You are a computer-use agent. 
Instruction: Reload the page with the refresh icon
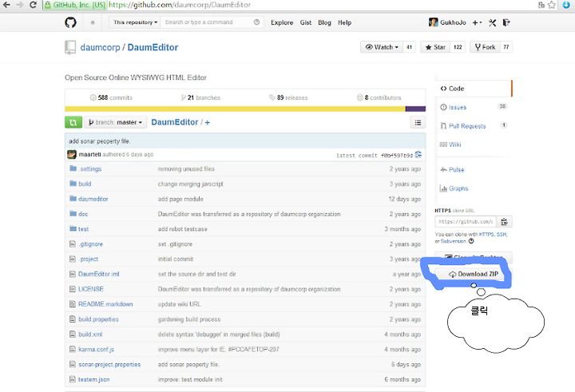click(x=33, y=5)
